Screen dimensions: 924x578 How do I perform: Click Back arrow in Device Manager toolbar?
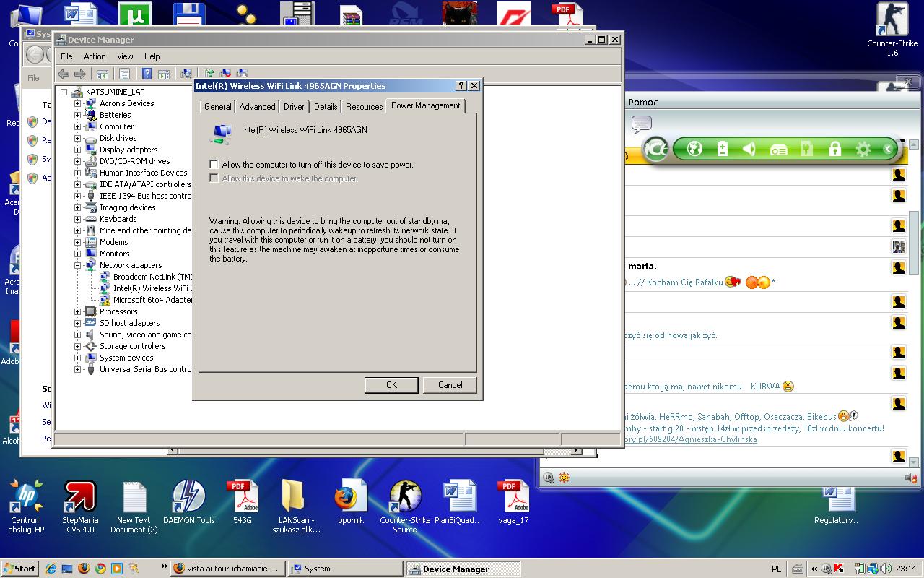(64, 74)
